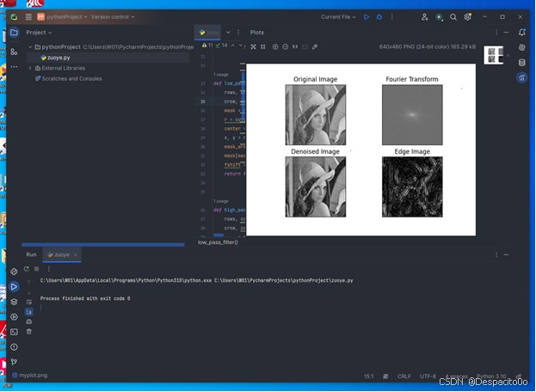The width and height of the screenshot is (536, 392).
Task: Open the Python Console sidebar icon
Action: click(14, 272)
